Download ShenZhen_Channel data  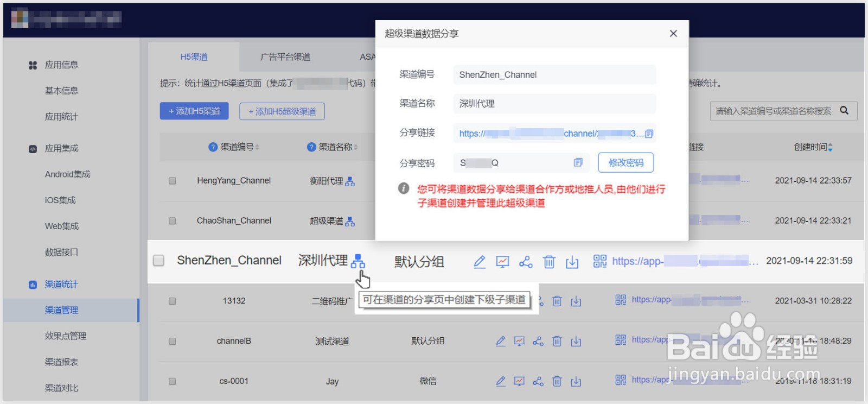pyautogui.click(x=572, y=262)
